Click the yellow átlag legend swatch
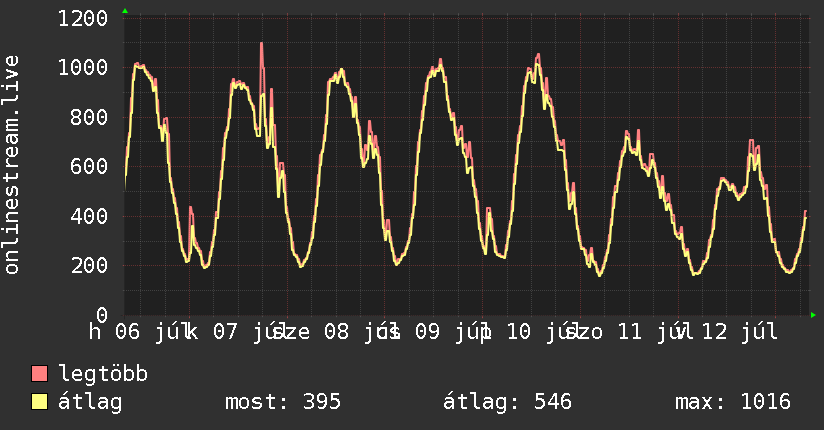This screenshot has width=824, height=430. tap(39, 401)
